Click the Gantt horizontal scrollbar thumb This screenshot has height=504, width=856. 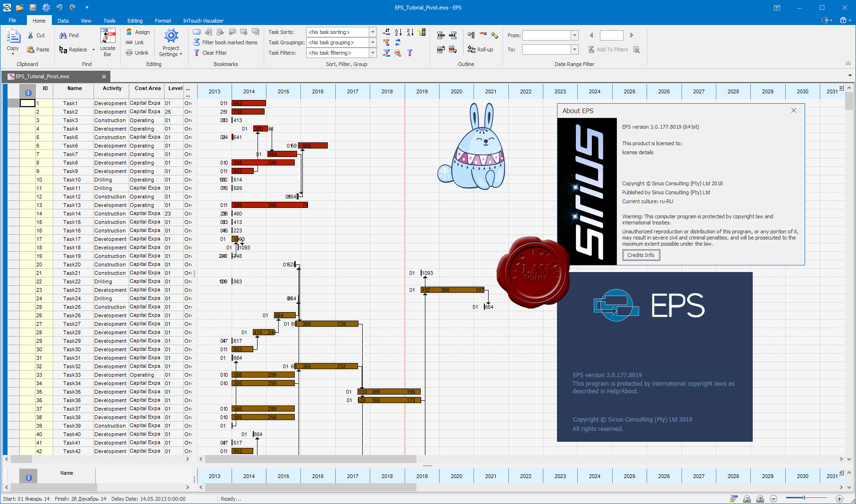311,459
